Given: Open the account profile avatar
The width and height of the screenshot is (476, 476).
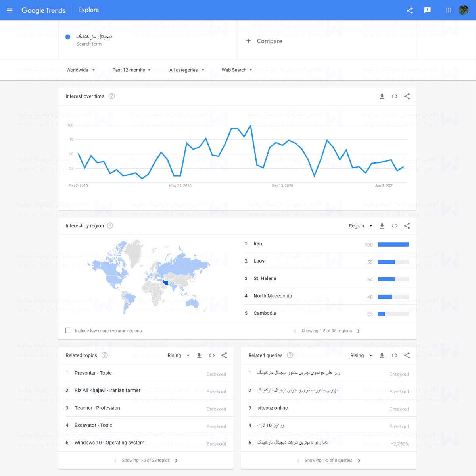Looking at the screenshot, I should (464, 10).
